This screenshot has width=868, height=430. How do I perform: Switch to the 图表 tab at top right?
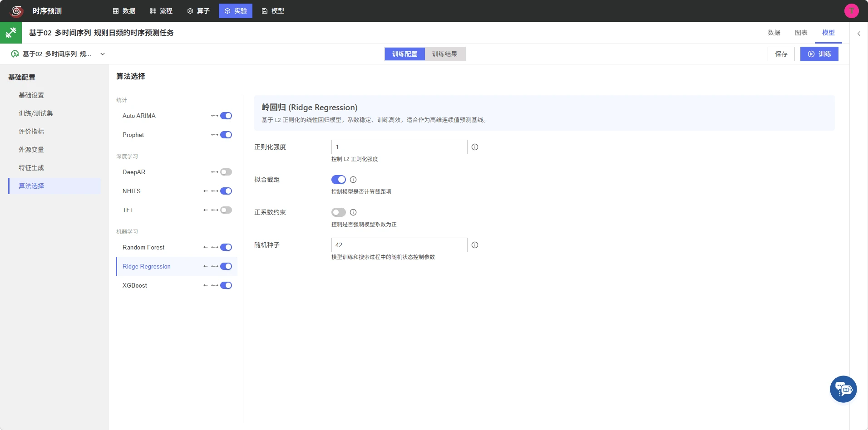801,33
